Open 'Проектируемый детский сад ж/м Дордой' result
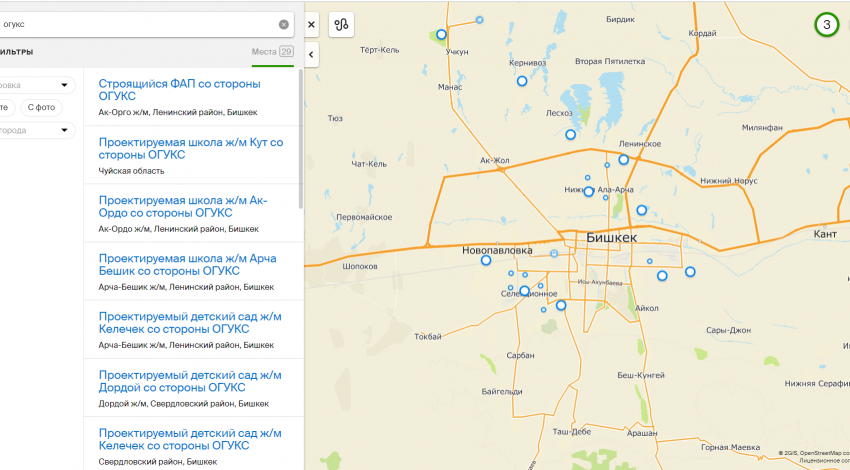This screenshot has height=470, width=850. coord(190,381)
